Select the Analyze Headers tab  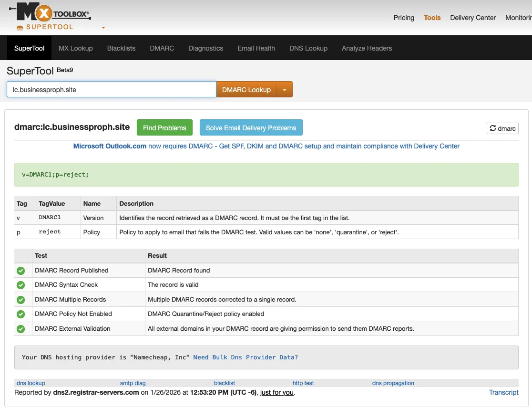tap(367, 48)
